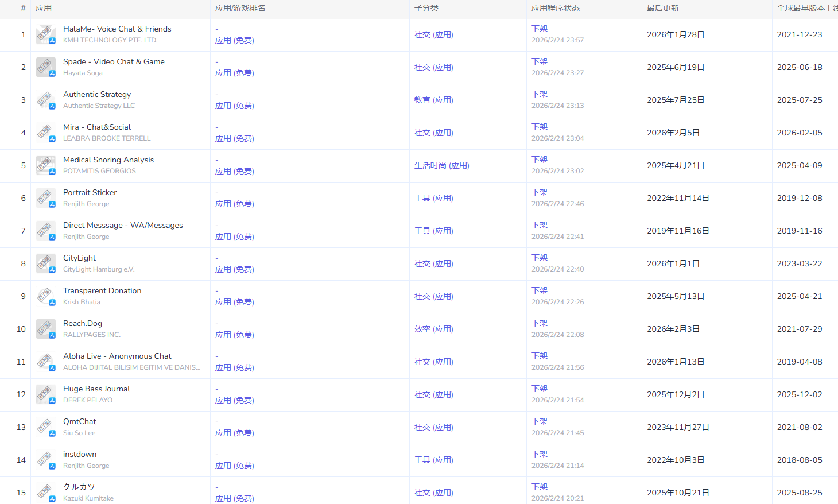
Task: Open the Spade - Video Chat & Game title
Action: pos(114,61)
